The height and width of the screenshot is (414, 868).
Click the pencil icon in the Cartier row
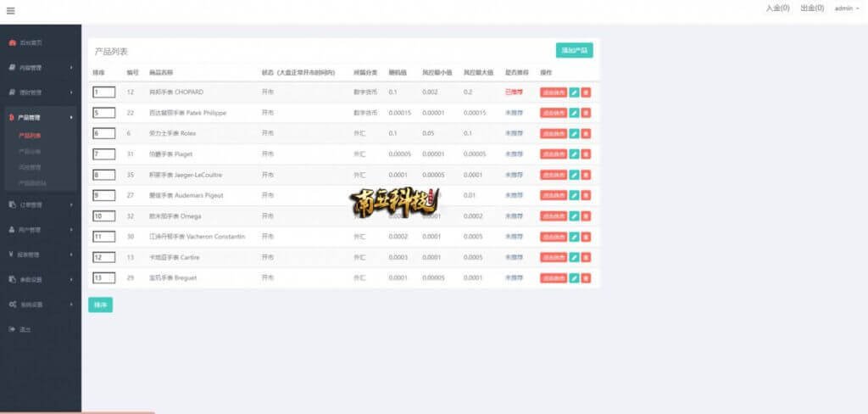pos(574,257)
